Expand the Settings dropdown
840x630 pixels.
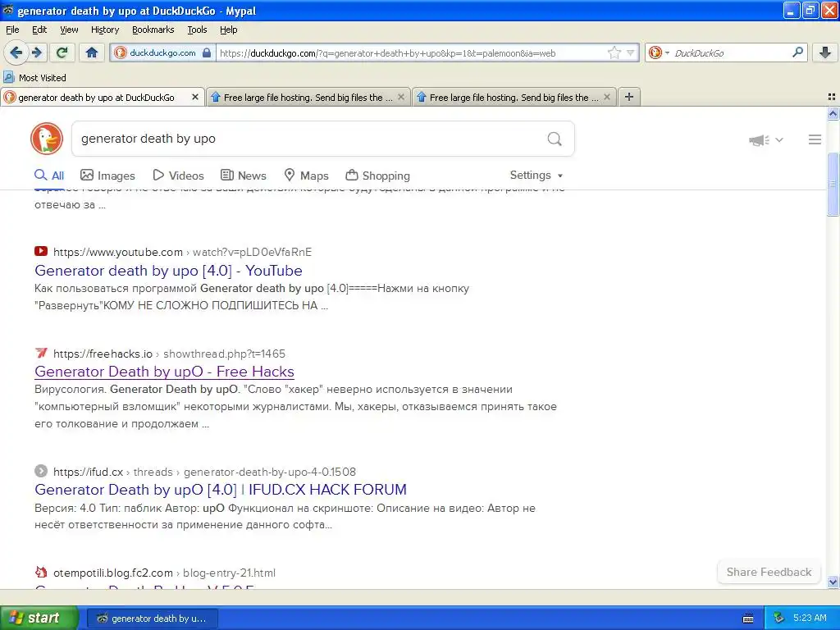point(536,176)
